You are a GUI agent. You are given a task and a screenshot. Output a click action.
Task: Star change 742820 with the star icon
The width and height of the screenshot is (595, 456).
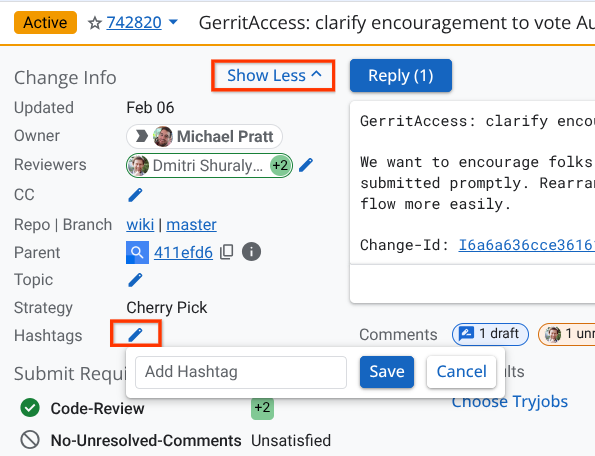(x=94, y=23)
